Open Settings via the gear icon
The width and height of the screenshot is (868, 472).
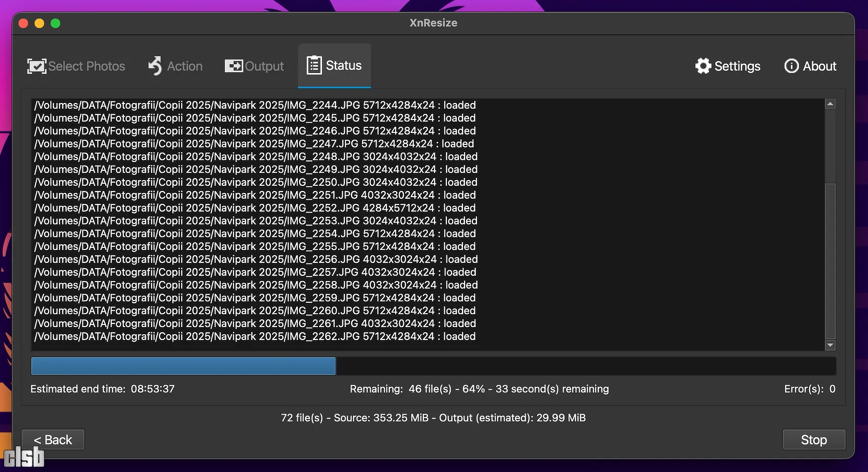tap(703, 66)
